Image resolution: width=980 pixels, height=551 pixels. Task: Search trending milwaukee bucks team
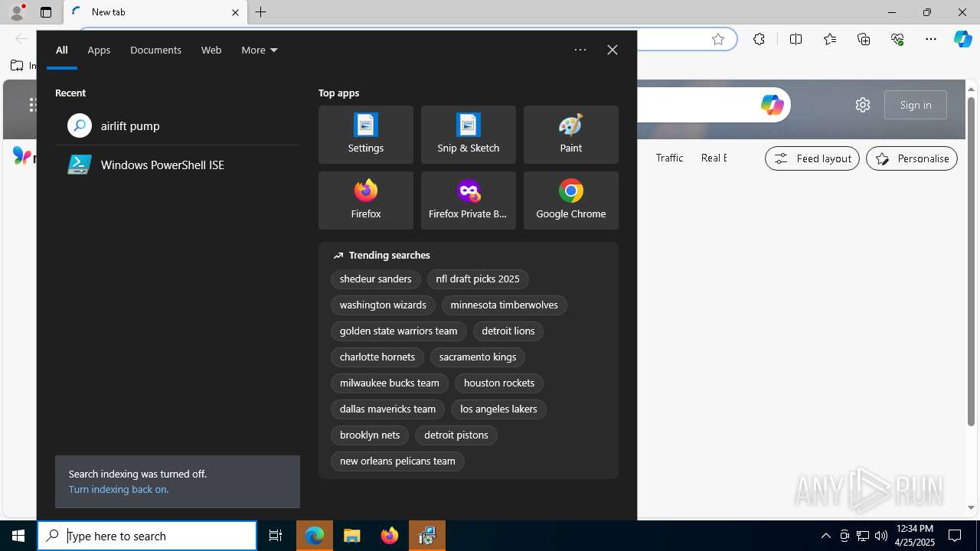pos(389,383)
